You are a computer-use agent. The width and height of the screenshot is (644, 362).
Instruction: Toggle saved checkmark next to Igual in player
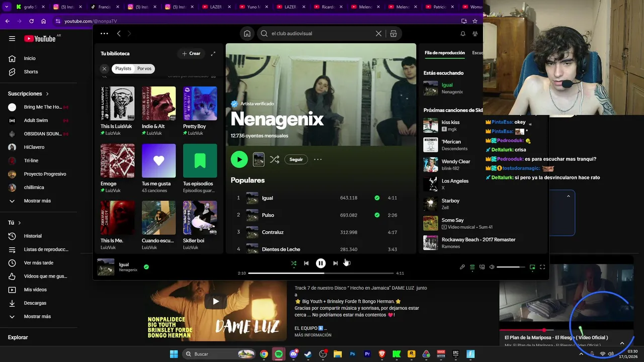click(146, 267)
